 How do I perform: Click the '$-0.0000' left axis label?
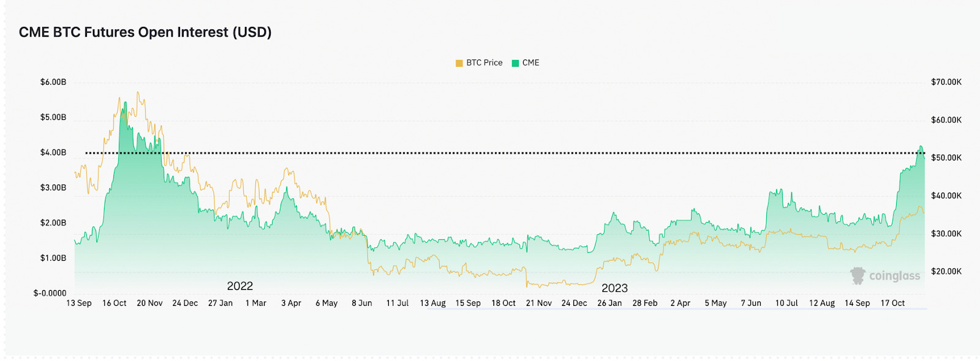50,293
